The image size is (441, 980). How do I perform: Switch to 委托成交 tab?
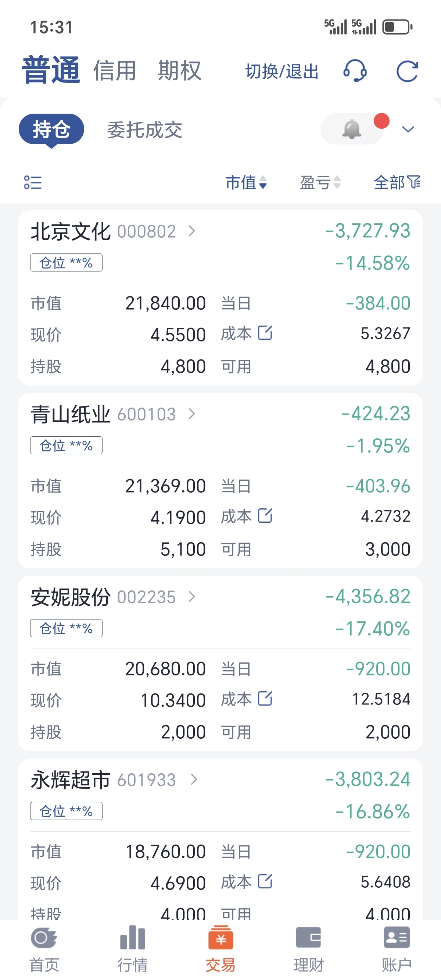click(144, 130)
